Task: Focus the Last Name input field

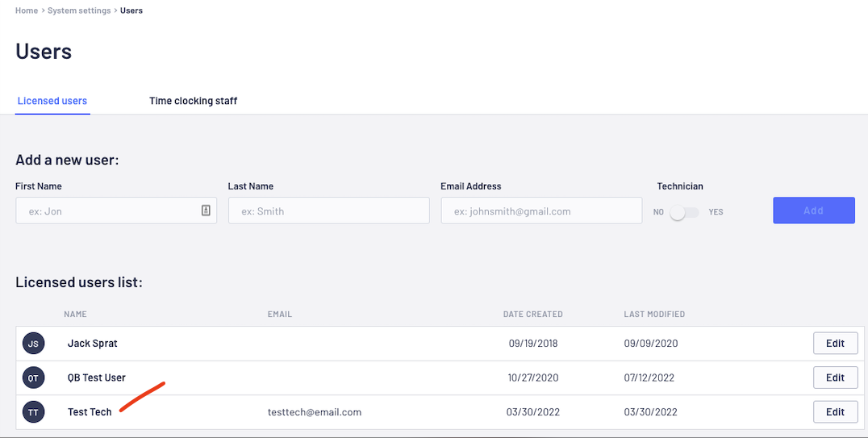Action: (329, 211)
